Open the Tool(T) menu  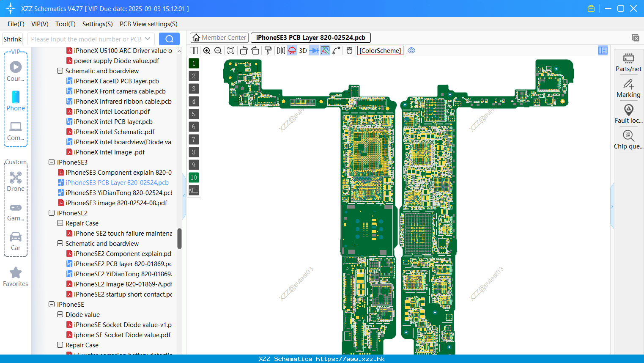[66, 24]
